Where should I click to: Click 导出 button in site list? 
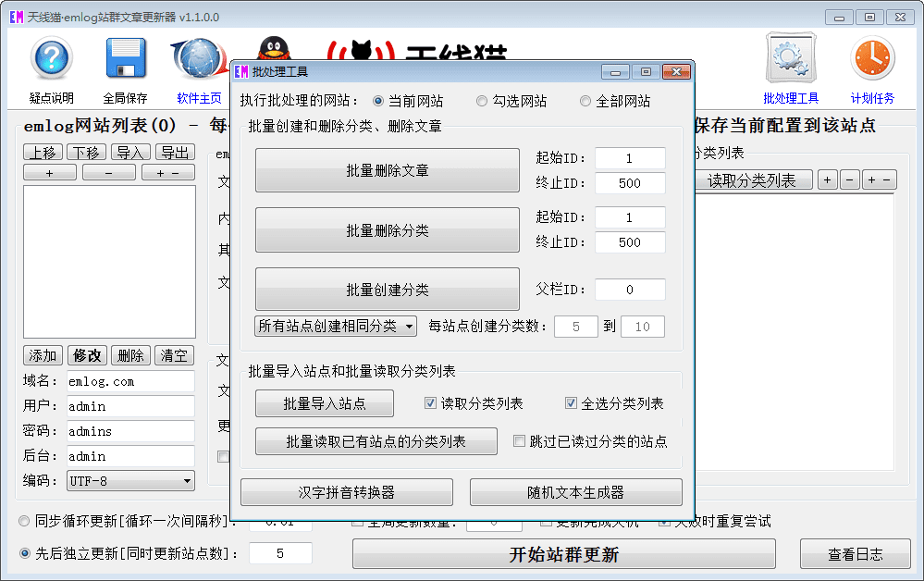click(x=175, y=153)
